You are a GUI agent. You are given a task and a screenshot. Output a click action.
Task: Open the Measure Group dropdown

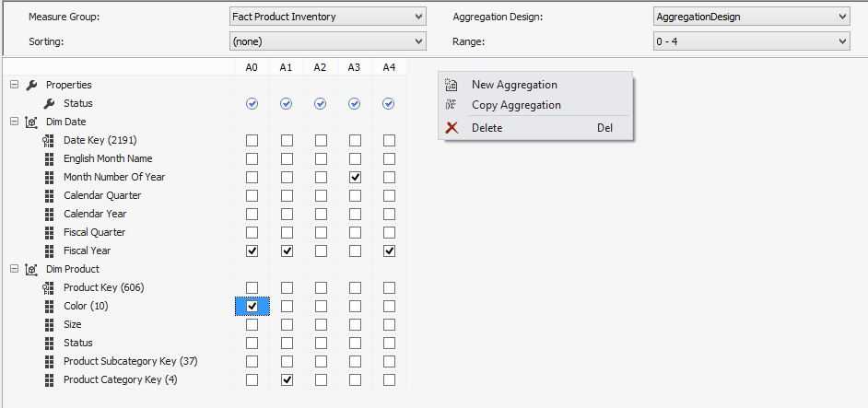click(x=419, y=17)
